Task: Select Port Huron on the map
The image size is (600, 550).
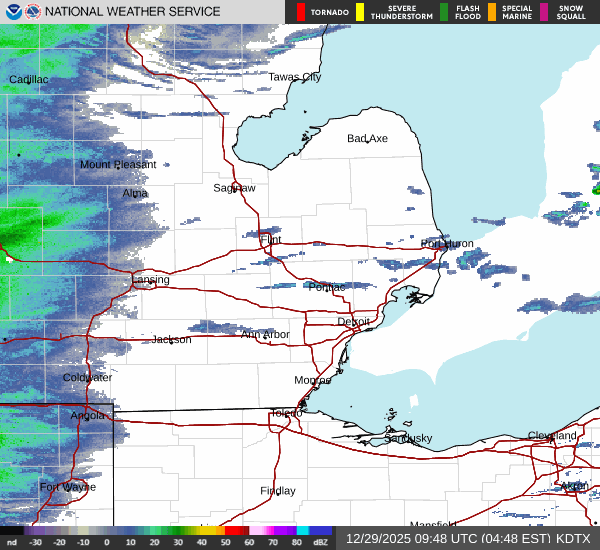Action: [x=447, y=243]
